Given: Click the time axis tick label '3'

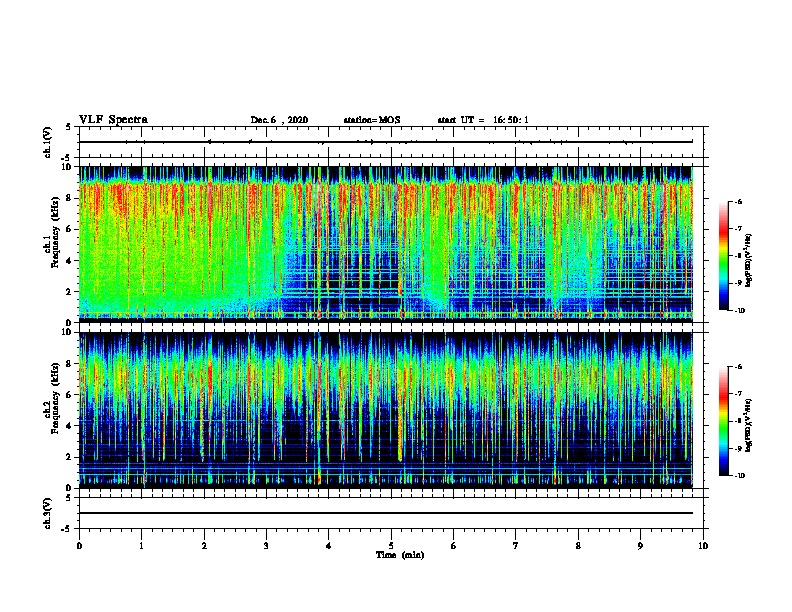Looking at the screenshot, I should 266,545.
